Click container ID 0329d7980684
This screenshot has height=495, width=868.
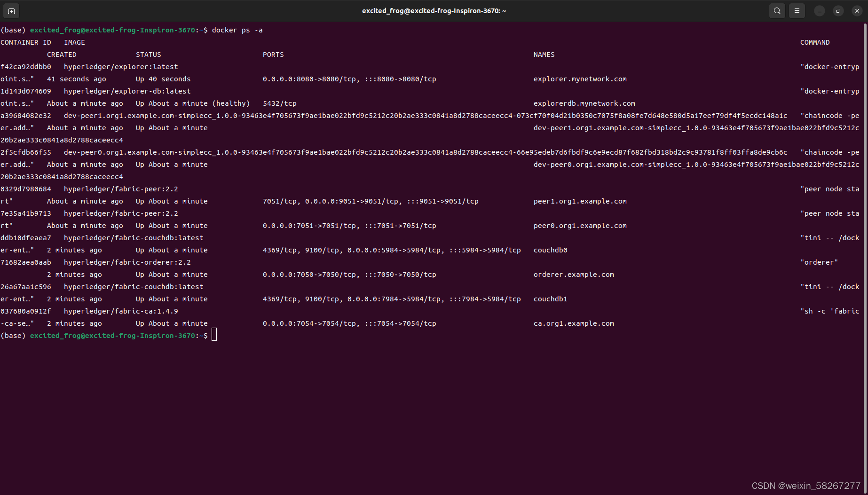[x=26, y=189]
